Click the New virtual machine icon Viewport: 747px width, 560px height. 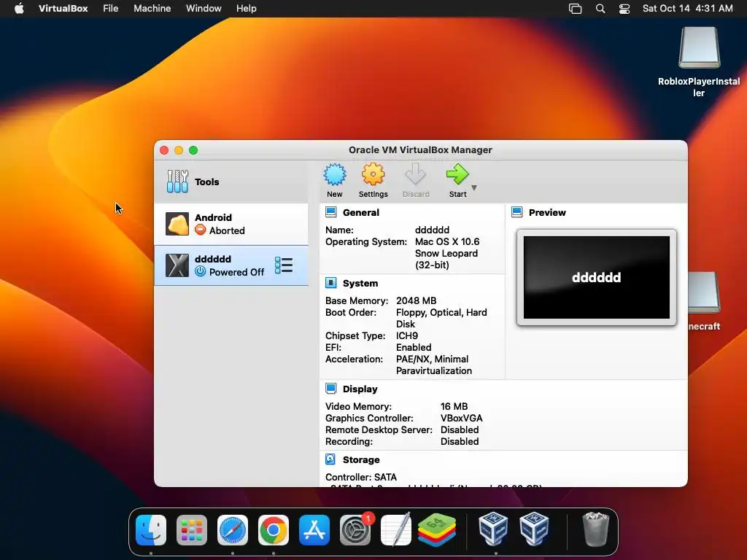point(335,175)
